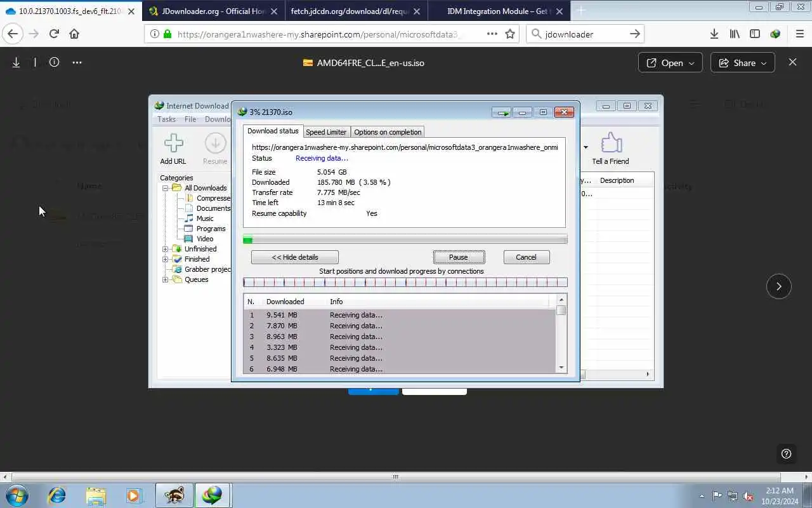
Task: Switch to the JDownloader.org browser tab
Action: pyautogui.click(x=213, y=11)
